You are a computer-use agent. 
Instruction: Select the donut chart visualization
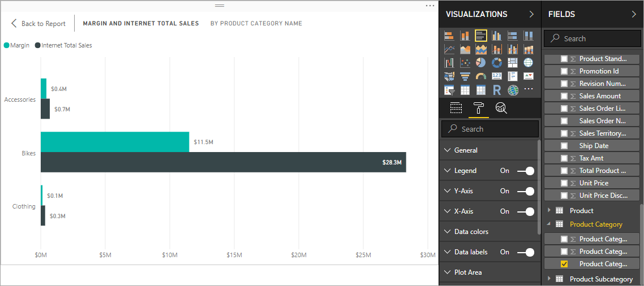coord(497,63)
